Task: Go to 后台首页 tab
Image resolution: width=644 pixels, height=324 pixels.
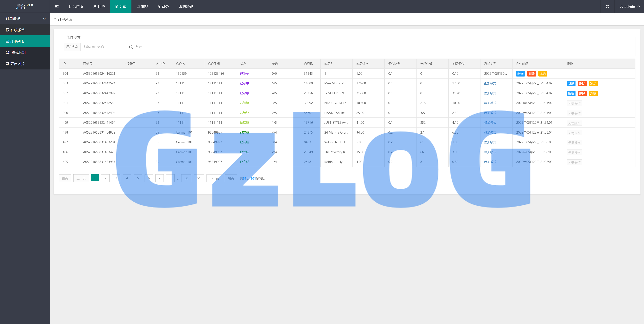Action: coord(76,7)
